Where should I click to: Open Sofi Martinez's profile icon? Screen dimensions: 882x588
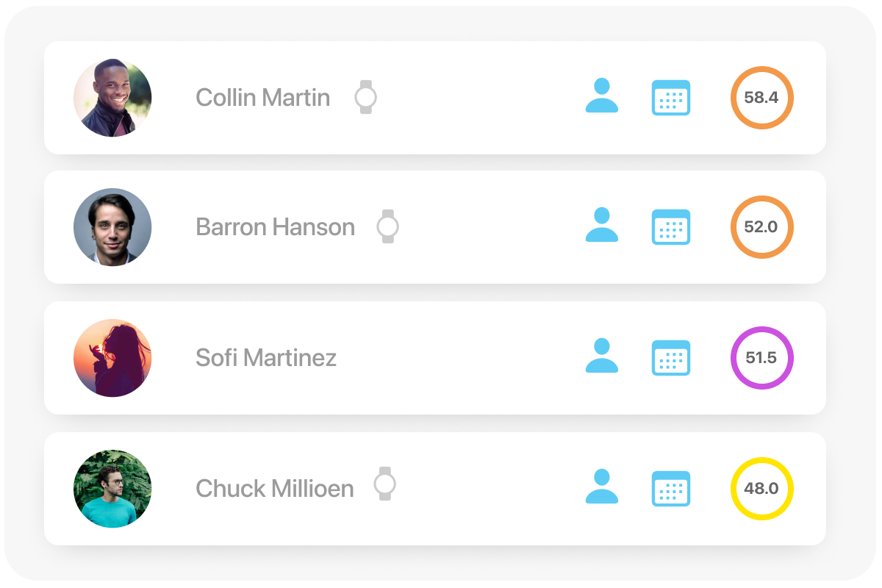tap(601, 356)
